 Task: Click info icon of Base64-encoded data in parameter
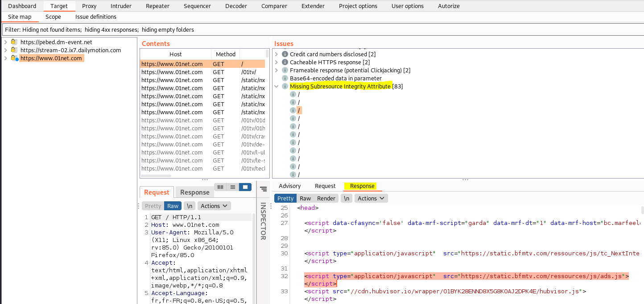pyautogui.click(x=285, y=78)
